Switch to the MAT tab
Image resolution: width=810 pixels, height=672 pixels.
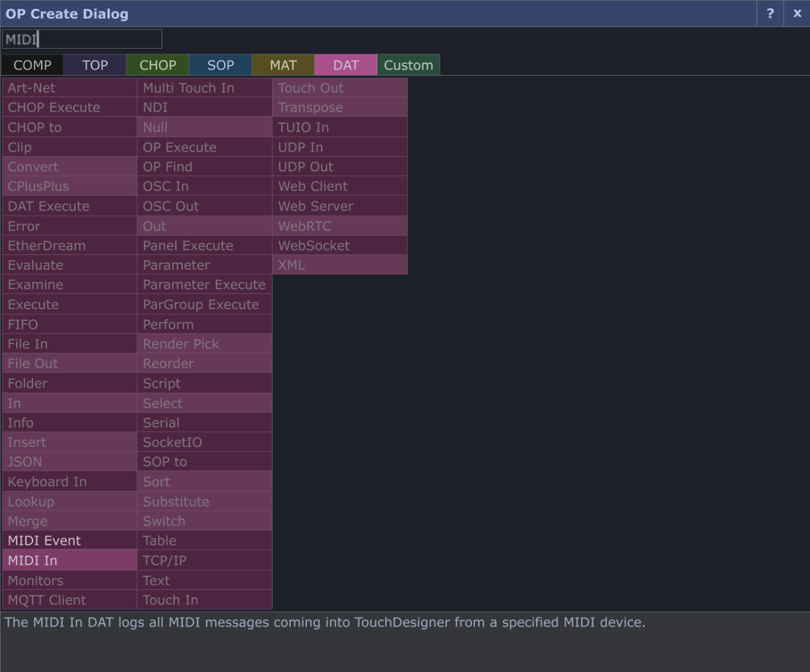pos(283,65)
